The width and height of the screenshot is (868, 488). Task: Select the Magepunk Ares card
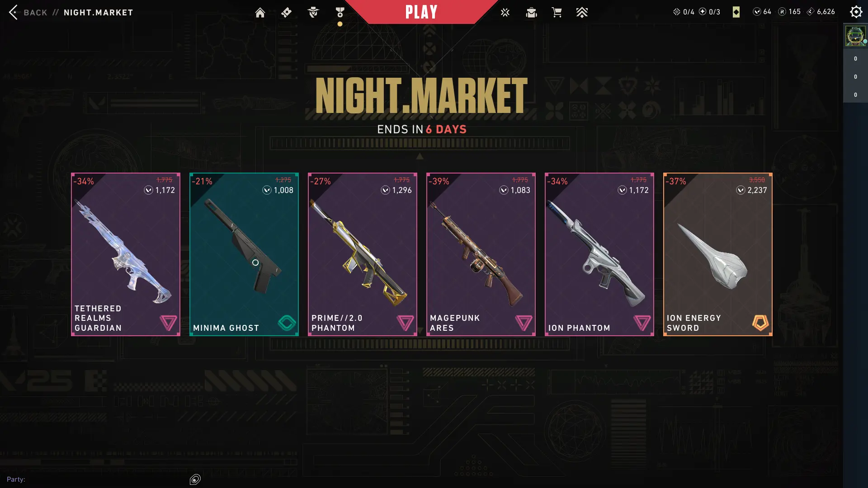point(481,254)
